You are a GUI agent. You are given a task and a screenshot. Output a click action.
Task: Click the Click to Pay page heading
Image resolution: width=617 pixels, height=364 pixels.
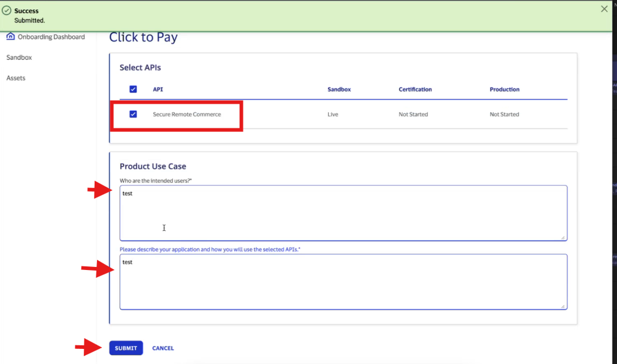[x=143, y=37]
